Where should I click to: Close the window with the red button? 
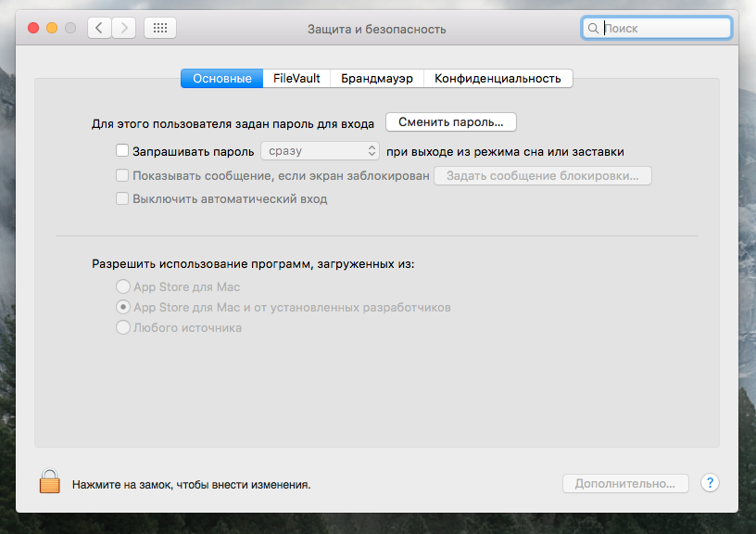[33, 28]
